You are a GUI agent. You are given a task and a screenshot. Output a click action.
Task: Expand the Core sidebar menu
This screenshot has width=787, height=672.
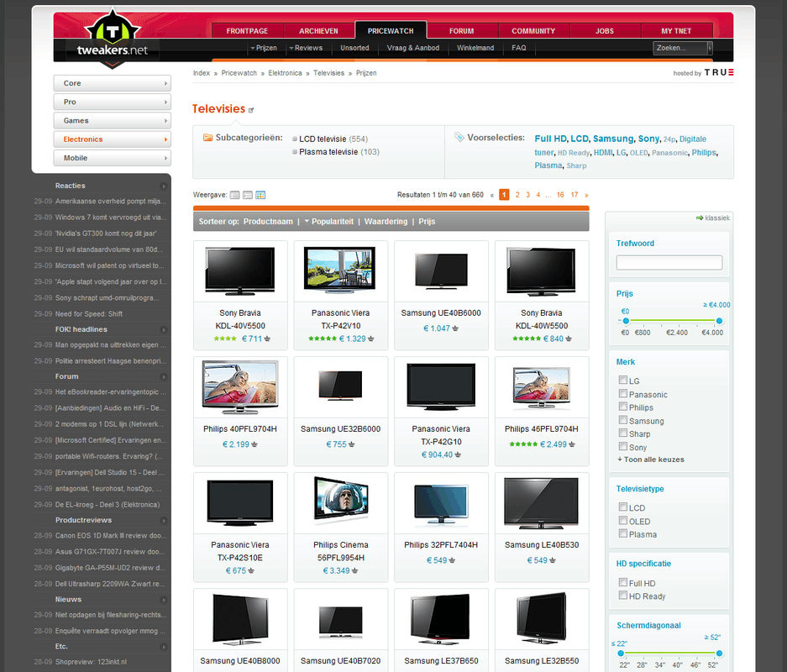[x=113, y=83]
